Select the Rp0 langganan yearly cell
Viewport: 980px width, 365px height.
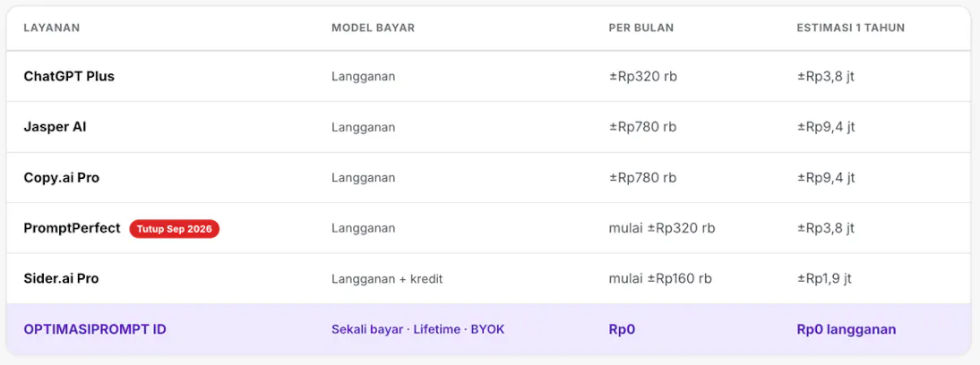tap(847, 329)
